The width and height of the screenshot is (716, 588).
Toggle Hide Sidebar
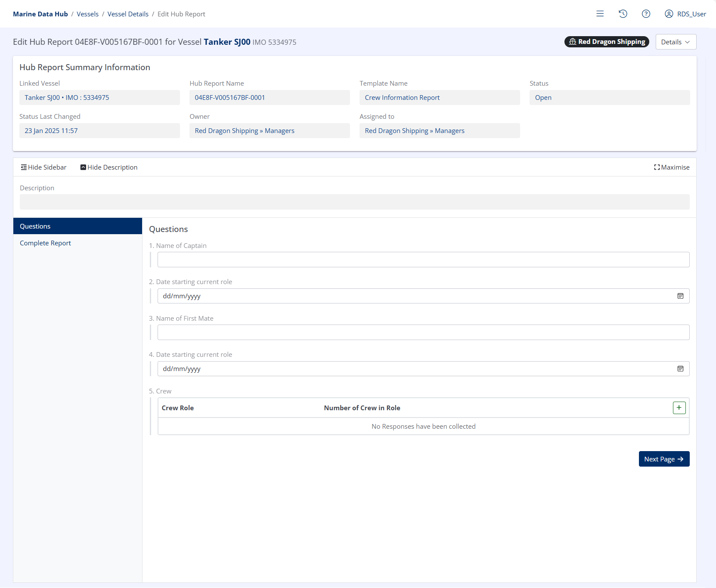click(43, 167)
